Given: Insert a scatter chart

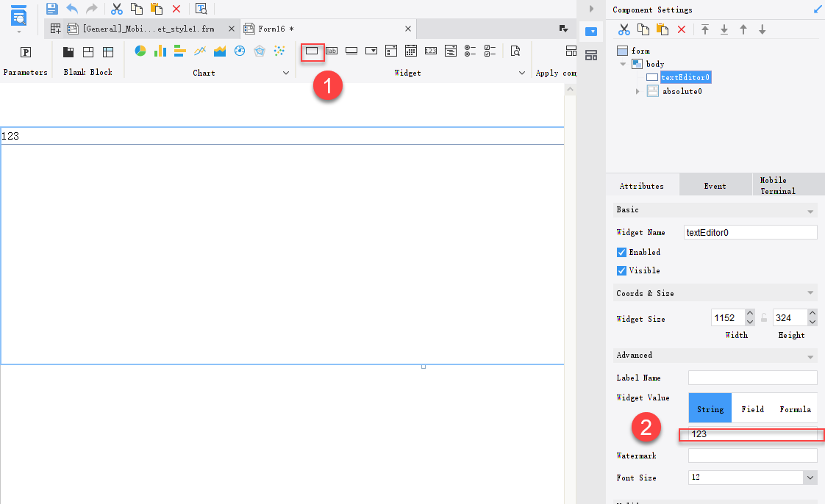Looking at the screenshot, I should pyautogui.click(x=279, y=51).
